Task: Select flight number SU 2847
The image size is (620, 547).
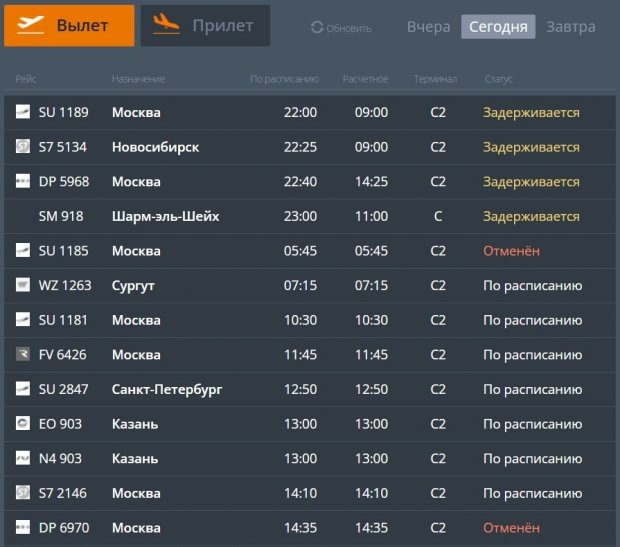Action: point(63,389)
